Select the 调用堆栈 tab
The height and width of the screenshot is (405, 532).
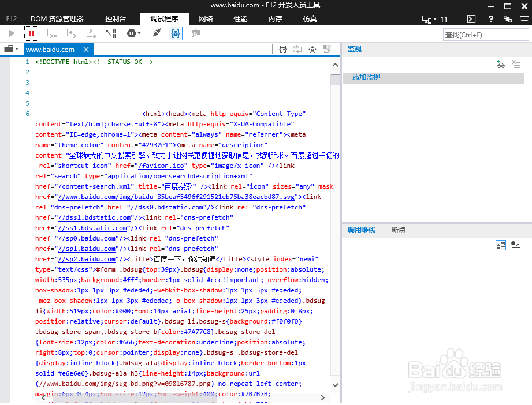click(362, 230)
